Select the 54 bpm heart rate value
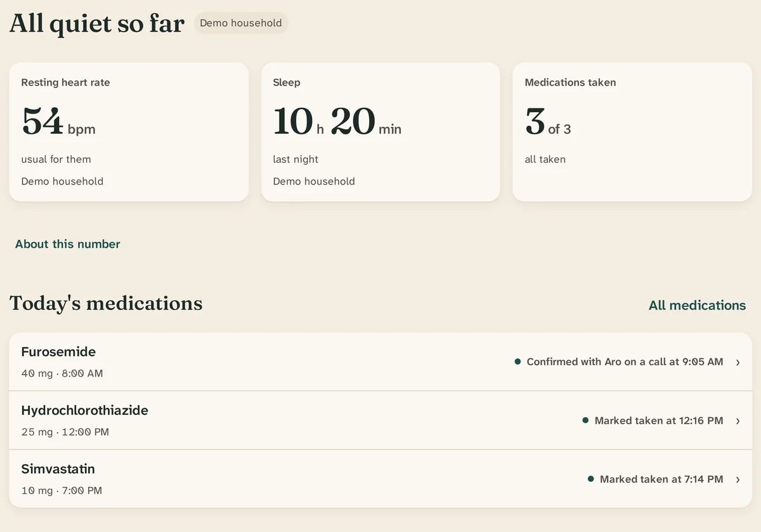Screen dimensions: 761x532 [58, 122]
